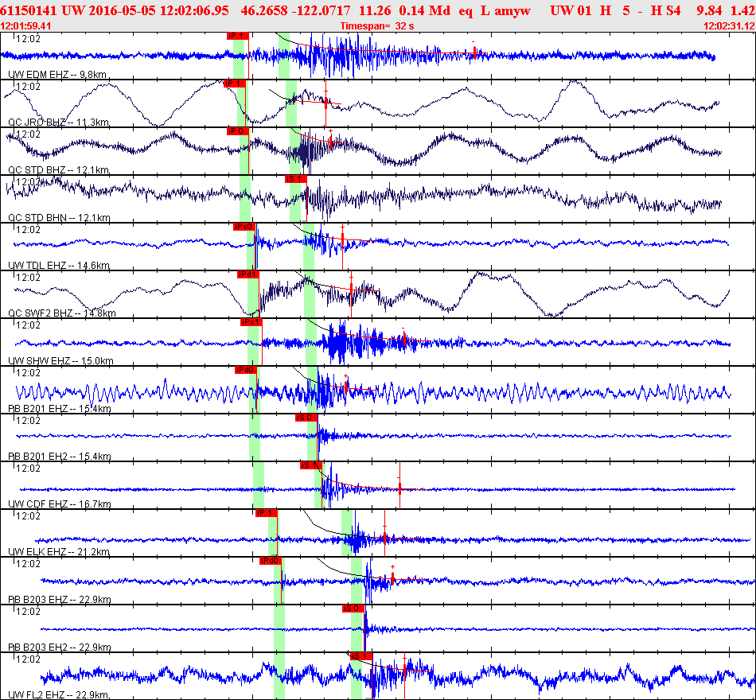This screenshot has height=700, width=756.
Task: Select the 'eq L amyw' text in header
Action: tap(494, 10)
